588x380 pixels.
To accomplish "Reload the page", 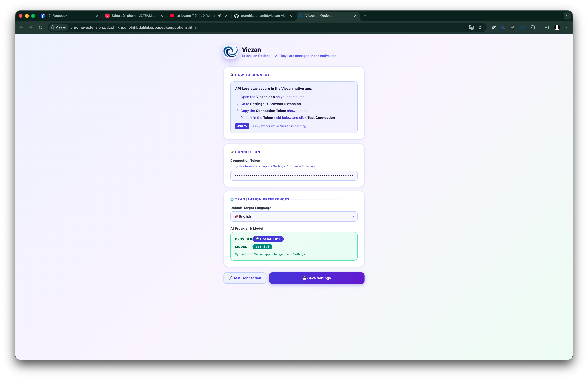I will 41,27.
